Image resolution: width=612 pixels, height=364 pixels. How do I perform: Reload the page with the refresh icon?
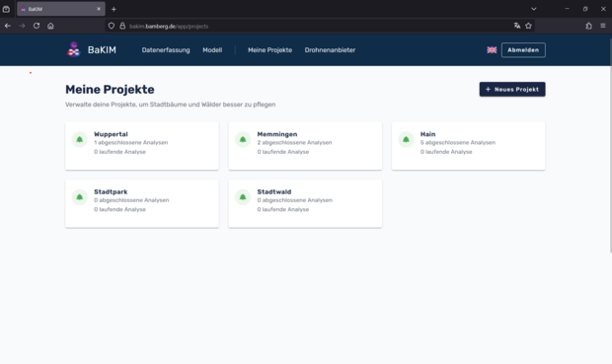click(x=37, y=26)
